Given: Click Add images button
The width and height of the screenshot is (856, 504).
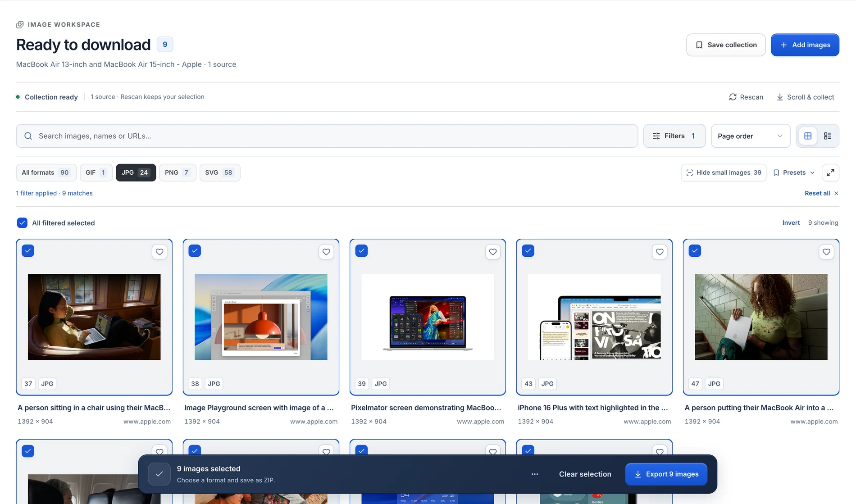Looking at the screenshot, I should (805, 45).
